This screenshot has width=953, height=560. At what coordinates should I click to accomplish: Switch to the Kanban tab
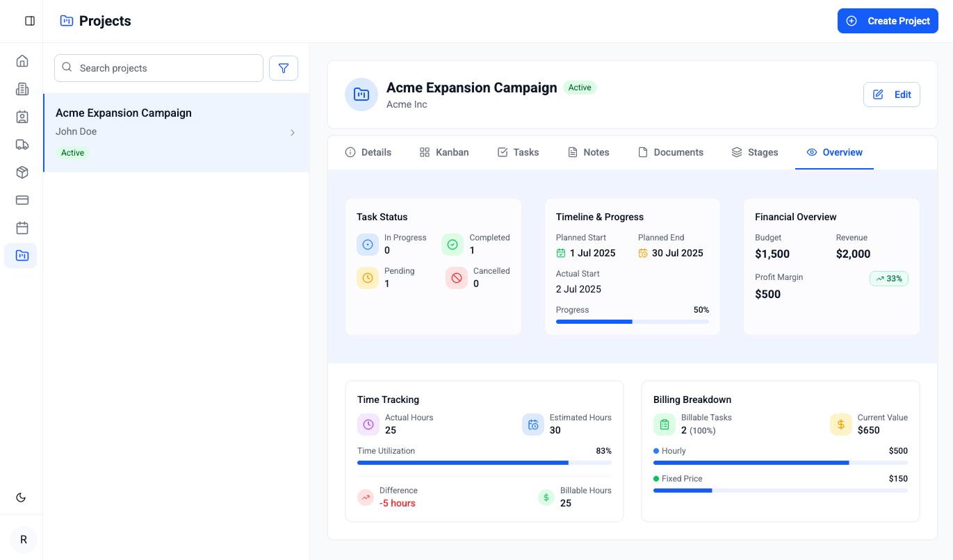[444, 152]
